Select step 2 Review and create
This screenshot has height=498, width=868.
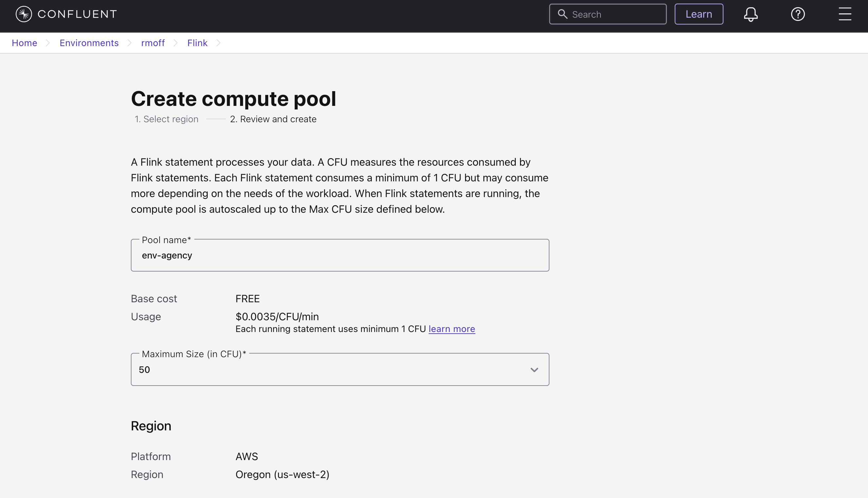pos(273,119)
